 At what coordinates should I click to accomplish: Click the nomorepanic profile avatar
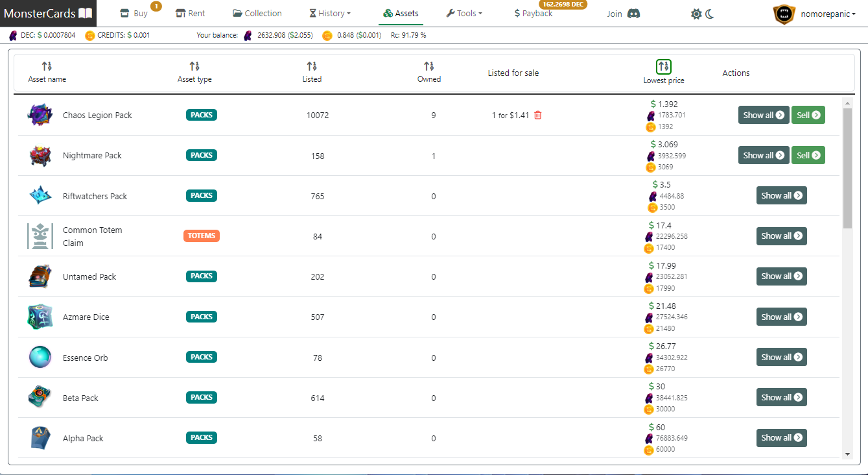(784, 14)
